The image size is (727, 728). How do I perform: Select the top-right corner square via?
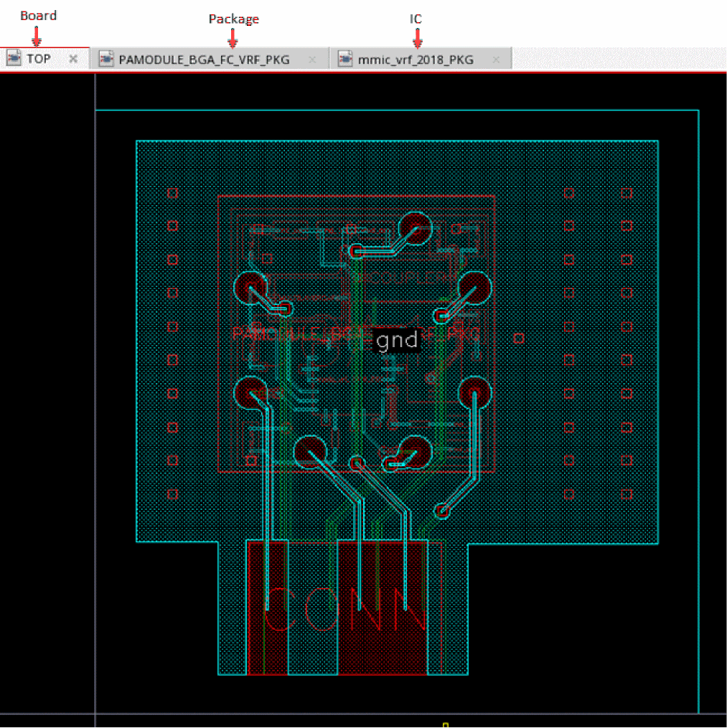(x=627, y=193)
